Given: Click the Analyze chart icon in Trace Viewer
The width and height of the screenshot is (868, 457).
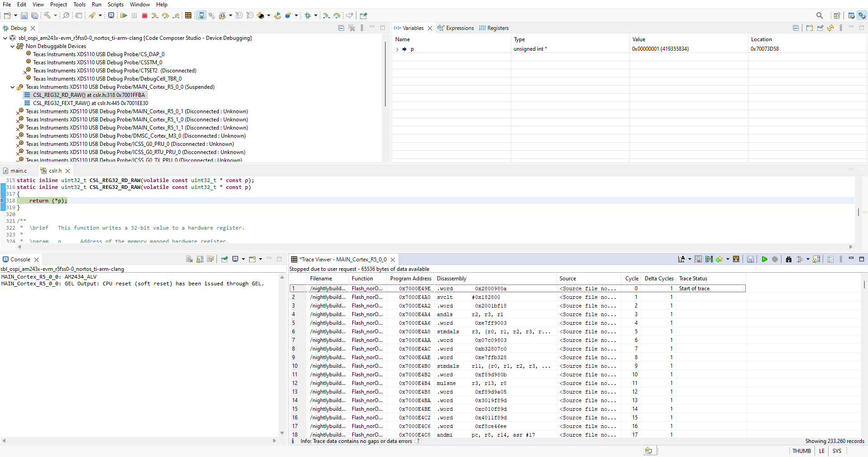Looking at the screenshot, I should [681, 259].
